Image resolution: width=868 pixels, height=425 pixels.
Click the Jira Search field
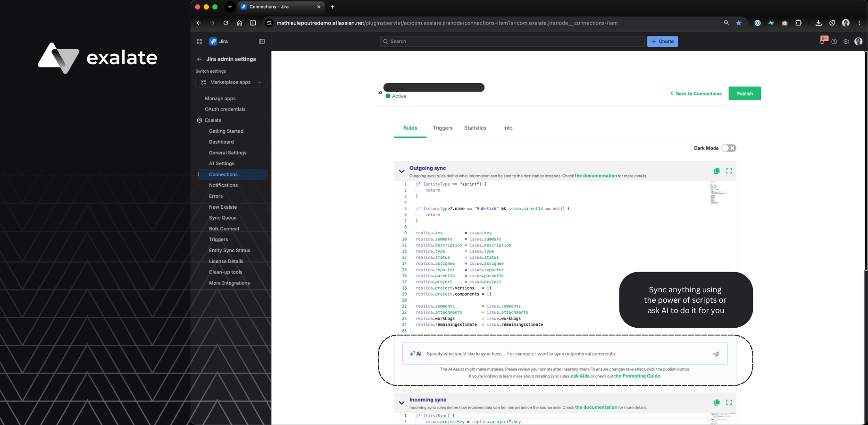coord(512,42)
